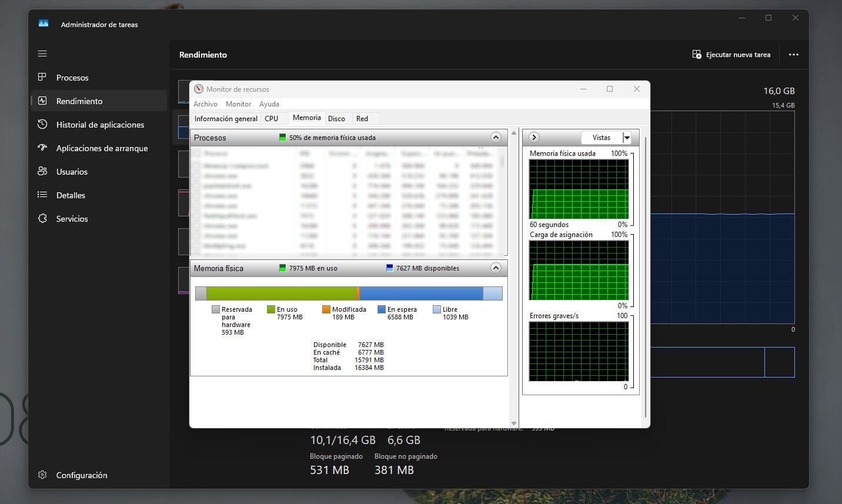Screen dimensions: 842x504
Task: Select the Usuarios people icon
Action: pos(42,171)
